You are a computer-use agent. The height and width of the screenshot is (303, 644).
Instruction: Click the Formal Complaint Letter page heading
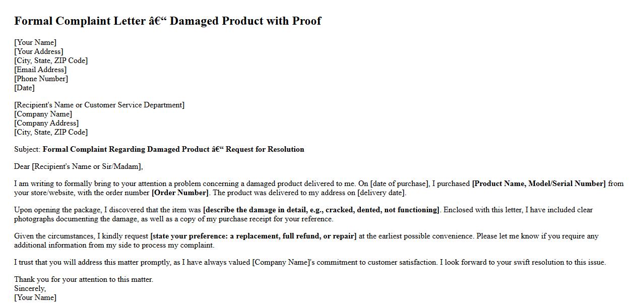tap(167, 21)
